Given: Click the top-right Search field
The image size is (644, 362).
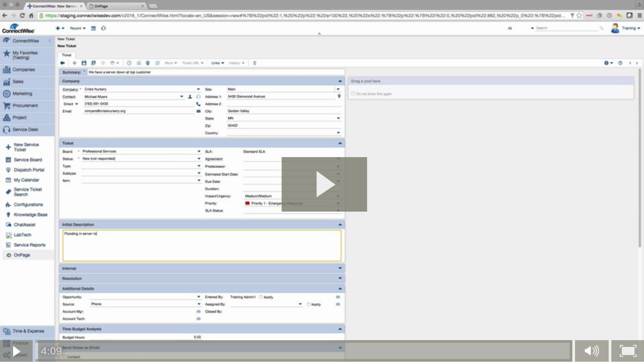Looking at the screenshot, I should click(567, 28).
